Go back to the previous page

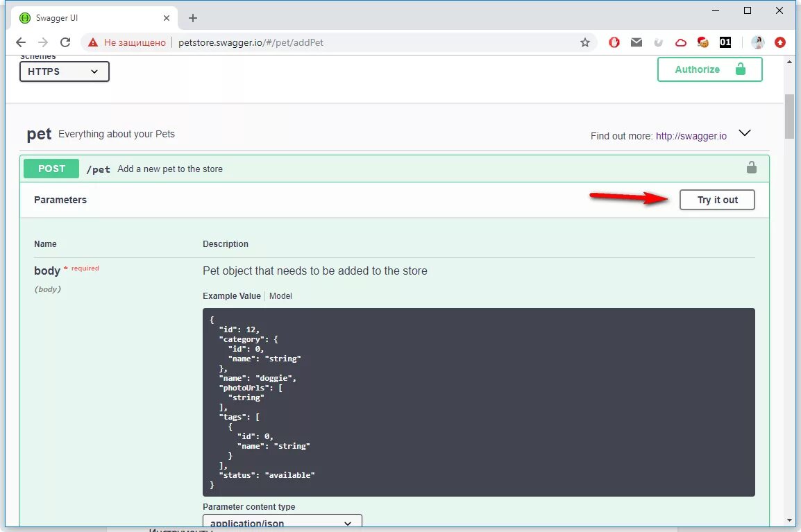[20, 42]
